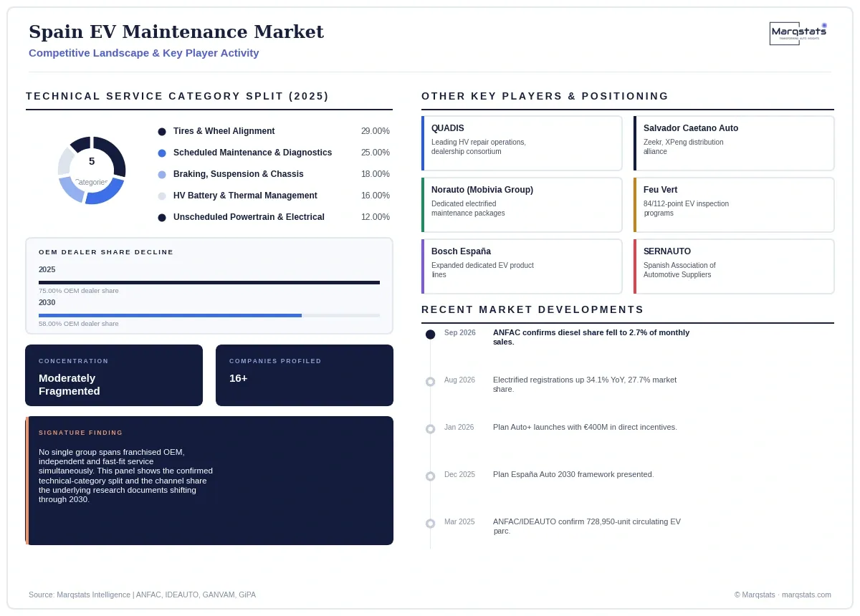Click the Aug 2026 timeline marker

430,382
